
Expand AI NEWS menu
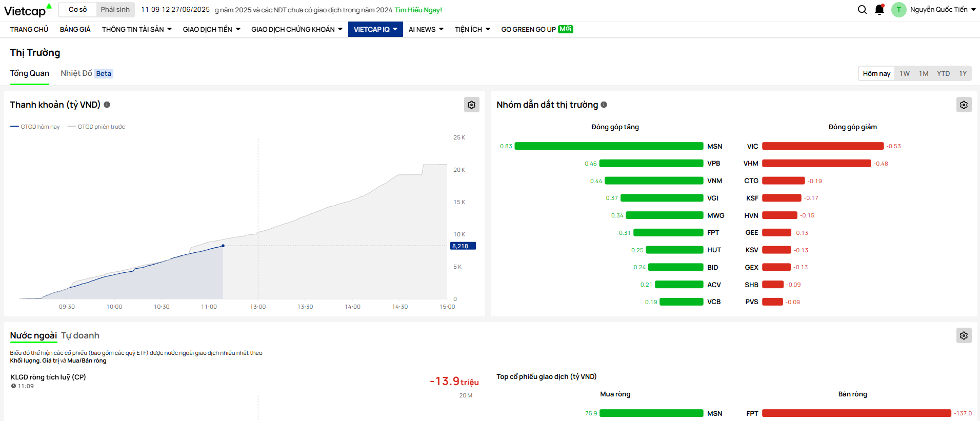tap(426, 29)
